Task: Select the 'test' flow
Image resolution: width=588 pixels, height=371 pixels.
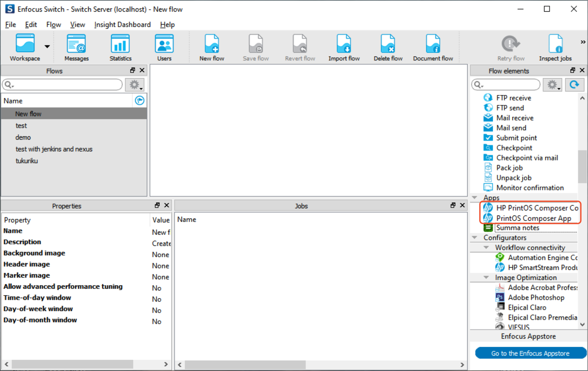Action: point(74,126)
